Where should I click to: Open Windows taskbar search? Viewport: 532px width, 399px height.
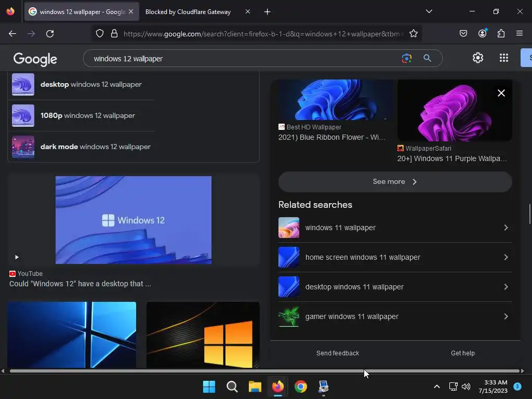pos(232,387)
